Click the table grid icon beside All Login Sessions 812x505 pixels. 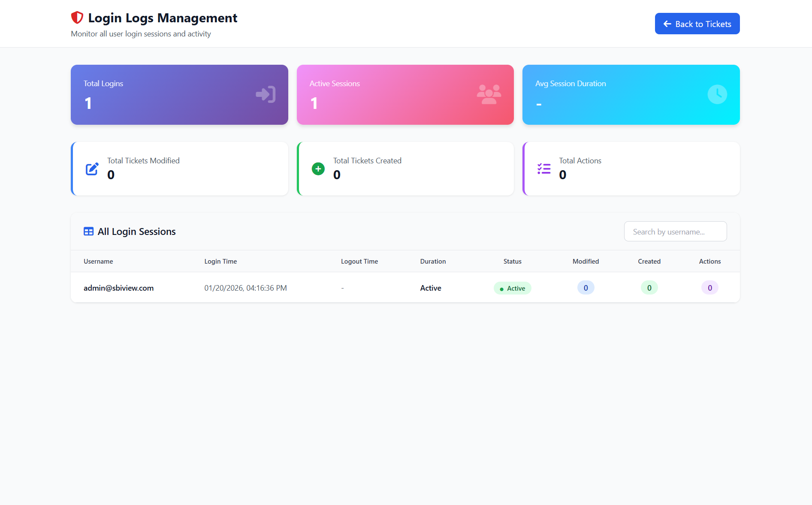coord(88,231)
